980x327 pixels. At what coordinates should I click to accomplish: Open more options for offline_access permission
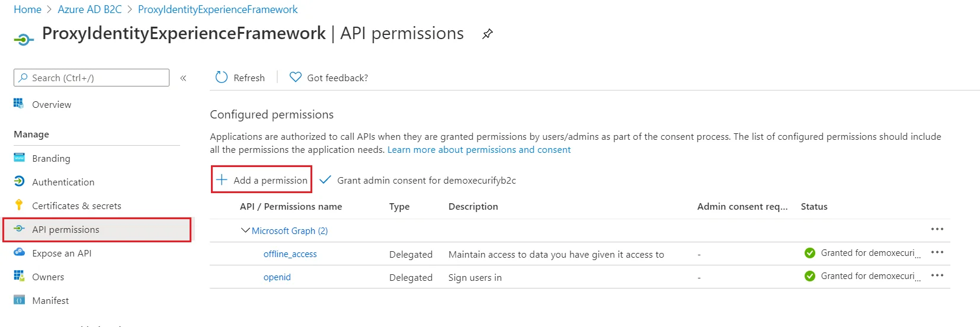click(x=937, y=252)
